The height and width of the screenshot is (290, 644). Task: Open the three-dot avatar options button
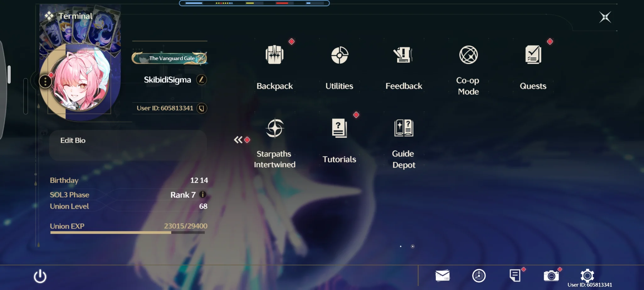click(45, 81)
